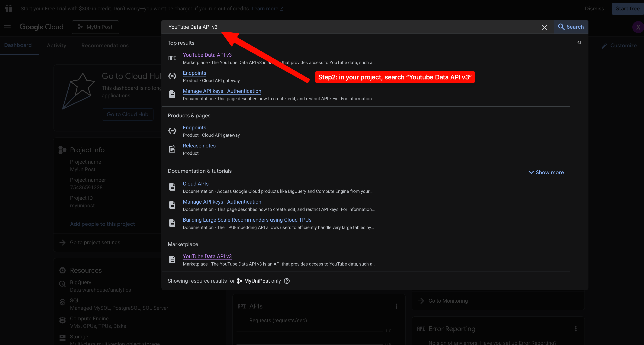Click the gift icon in the trial banner
The width and height of the screenshot is (644, 345).
pyautogui.click(x=9, y=8)
